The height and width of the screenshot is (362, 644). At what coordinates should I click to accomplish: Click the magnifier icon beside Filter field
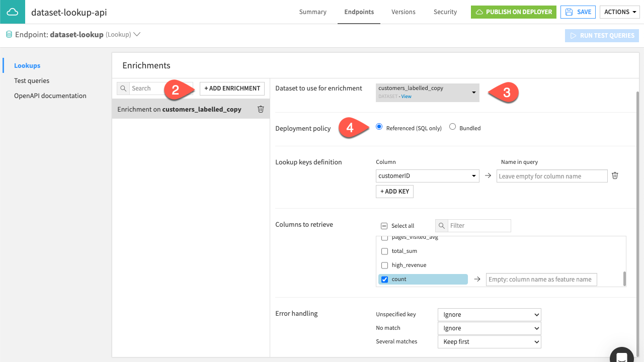(x=441, y=225)
